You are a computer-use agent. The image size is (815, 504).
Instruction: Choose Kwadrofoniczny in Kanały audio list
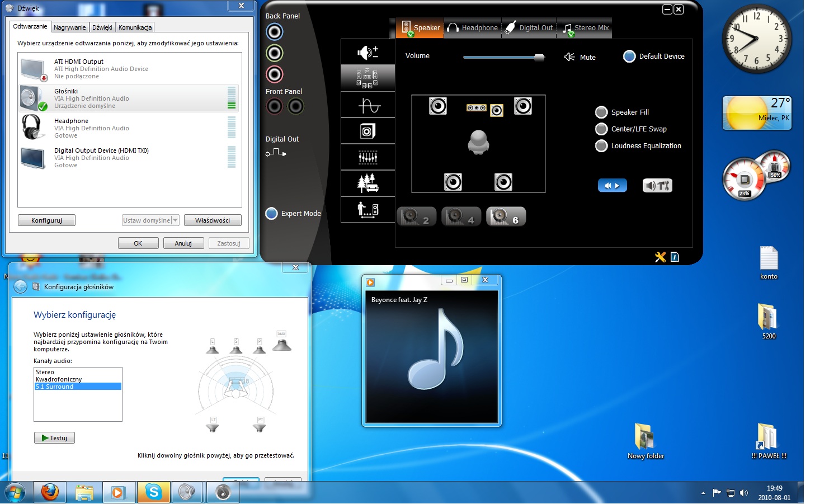point(78,379)
